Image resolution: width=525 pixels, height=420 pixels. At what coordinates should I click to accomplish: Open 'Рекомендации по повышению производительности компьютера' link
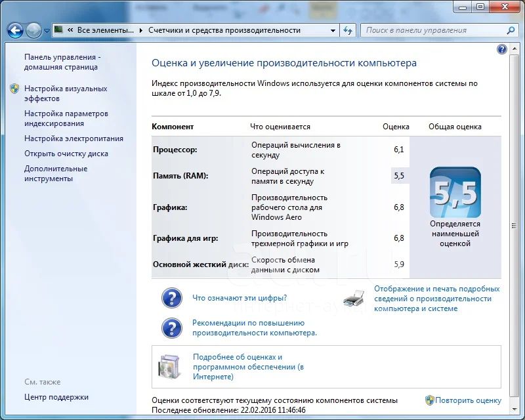[x=255, y=328]
